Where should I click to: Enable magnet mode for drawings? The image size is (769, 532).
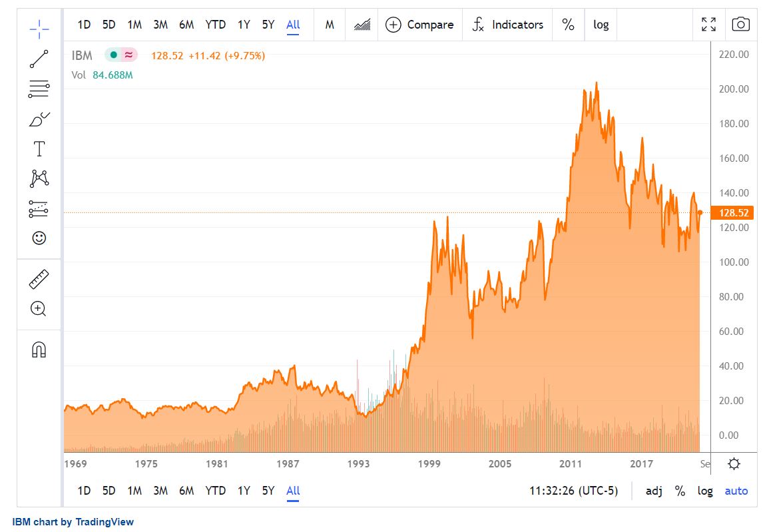(x=39, y=350)
